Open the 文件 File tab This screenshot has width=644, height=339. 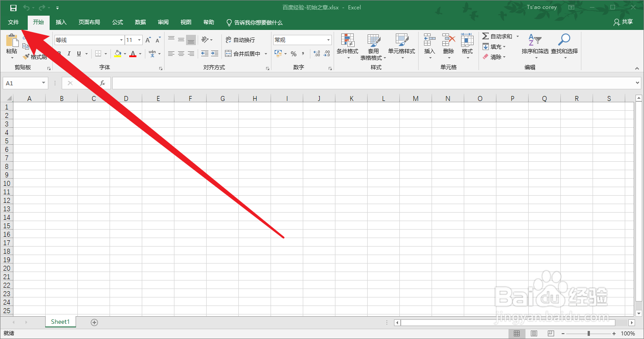(x=13, y=22)
